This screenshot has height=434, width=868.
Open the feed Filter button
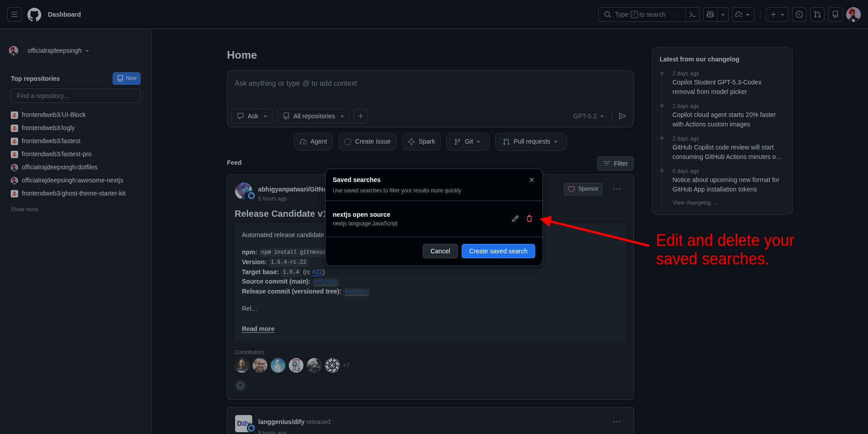[x=615, y=163]
